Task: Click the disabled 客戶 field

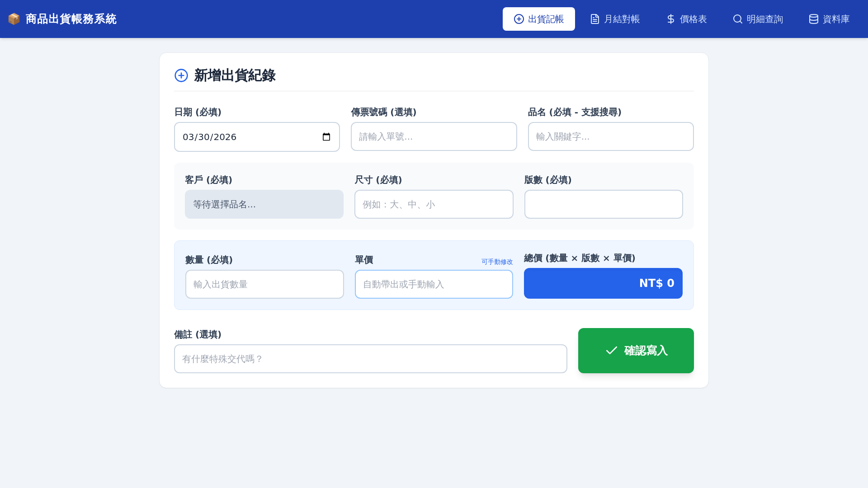Action: coord(264,204)
